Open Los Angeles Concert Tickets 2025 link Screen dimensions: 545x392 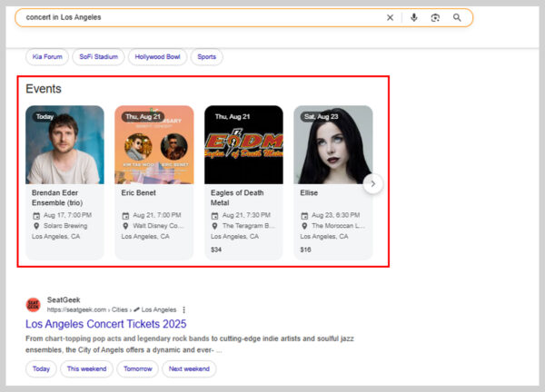pyautogui.click(x=105, y=324)
